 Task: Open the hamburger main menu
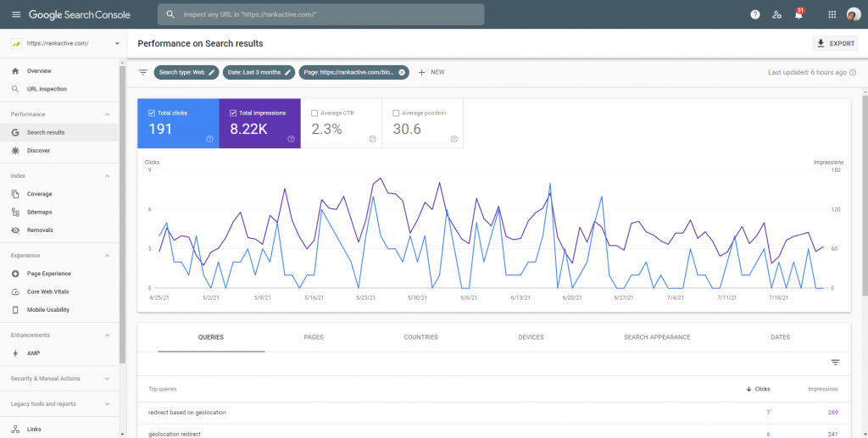(x=16, y=14)
